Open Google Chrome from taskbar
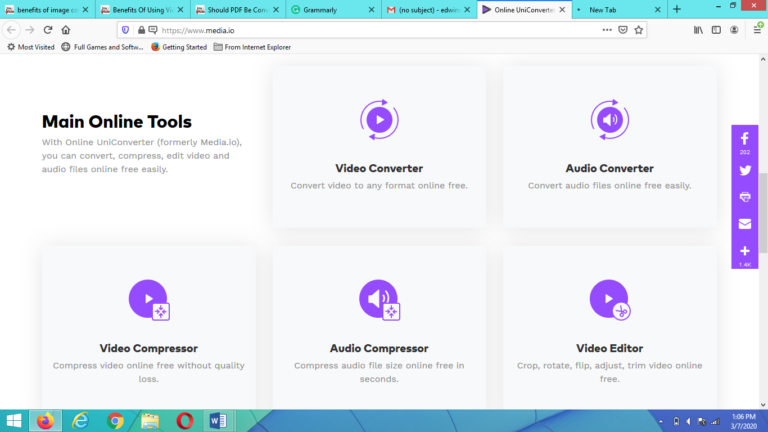 tap(116, 421)
